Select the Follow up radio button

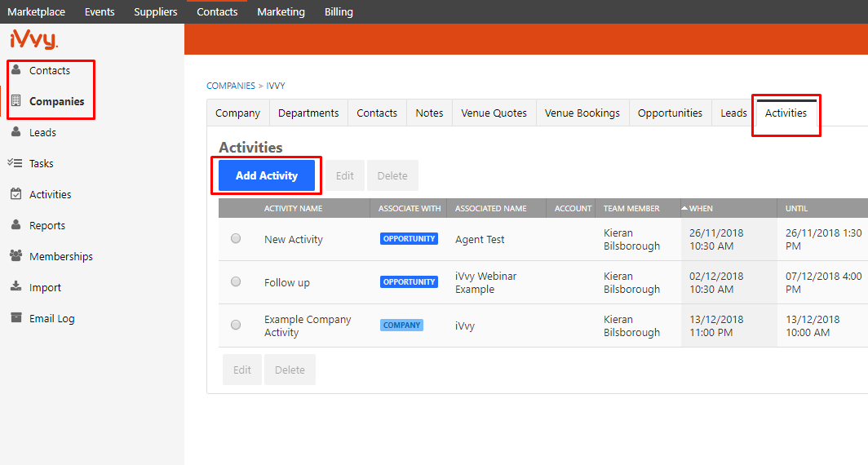(x=236, y=281)
